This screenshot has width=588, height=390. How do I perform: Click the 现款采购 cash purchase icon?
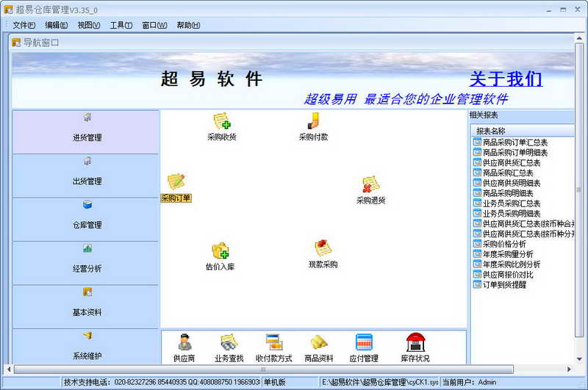point(323,249)
